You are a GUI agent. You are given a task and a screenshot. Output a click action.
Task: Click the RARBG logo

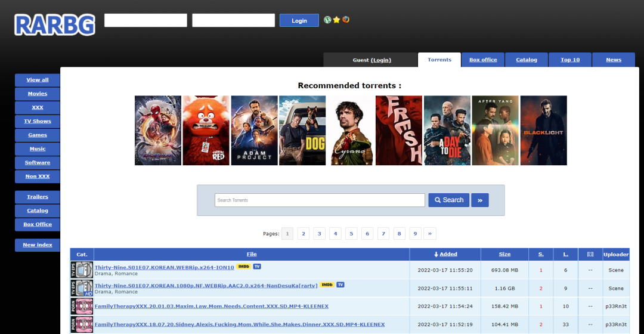(55, 25)
